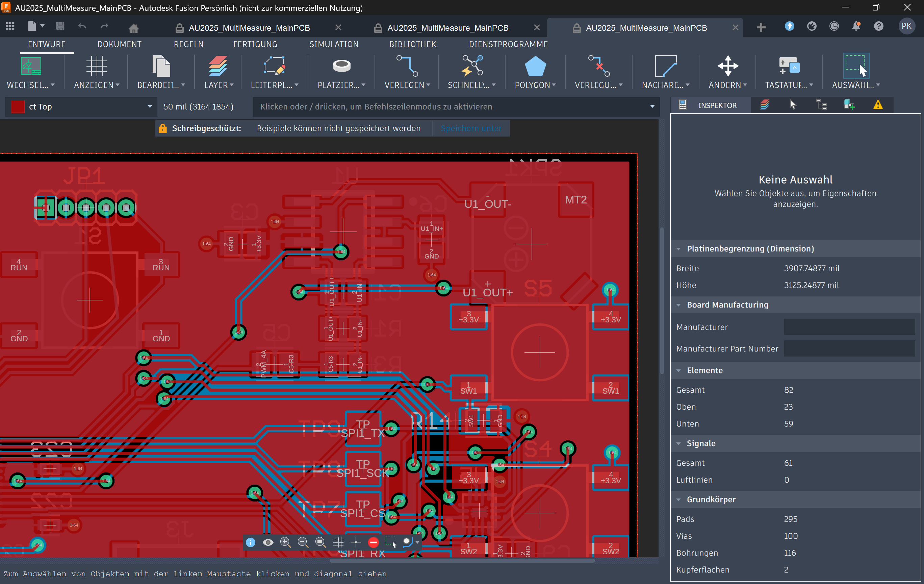This screenshot has height=584, width=924.
Task: Open the SIMULATION ribbon tab
Action: click(x=333, y=44)
